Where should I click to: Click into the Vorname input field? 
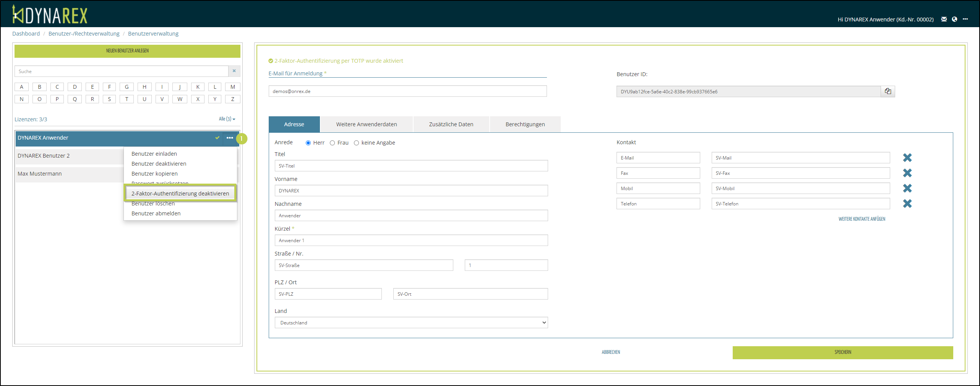411,191
